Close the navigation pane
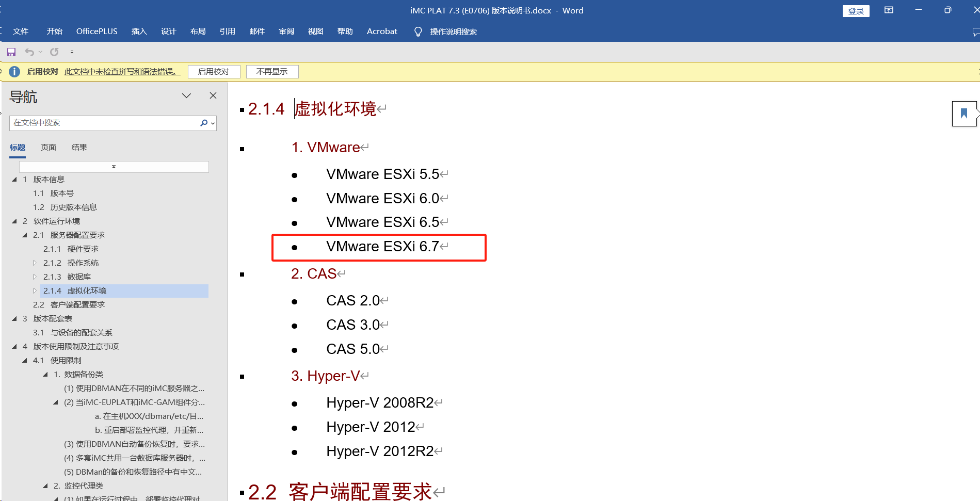980x501 pixels. tap(213, 95)
